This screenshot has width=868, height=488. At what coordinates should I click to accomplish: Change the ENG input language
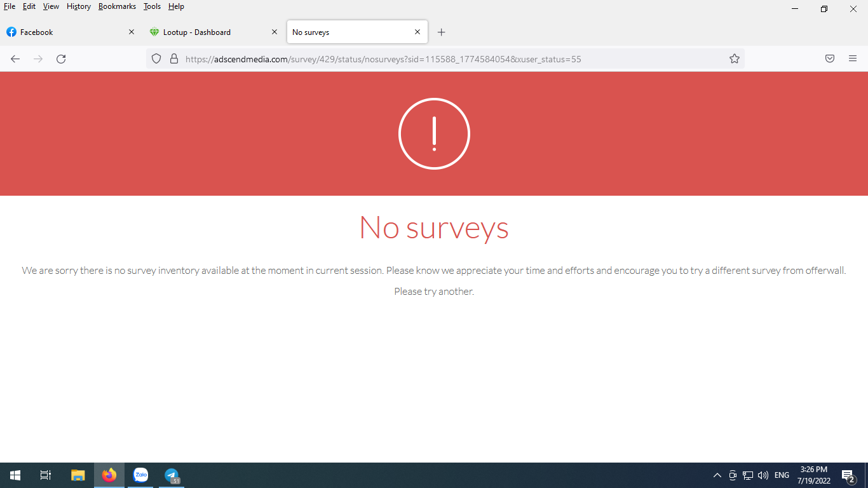782,475
